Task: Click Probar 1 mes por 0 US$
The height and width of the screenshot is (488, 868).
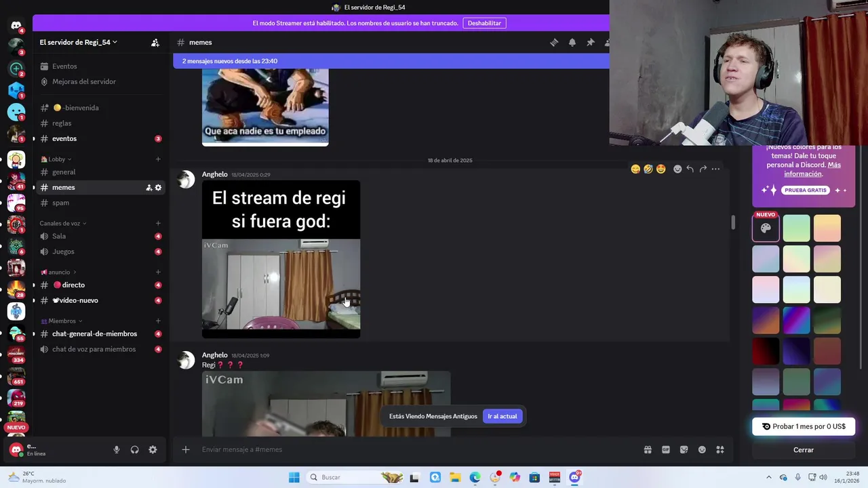Action: 804,426
